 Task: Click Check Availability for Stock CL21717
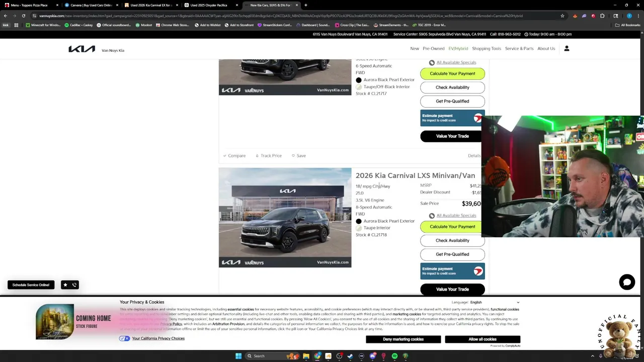point(452,87)
